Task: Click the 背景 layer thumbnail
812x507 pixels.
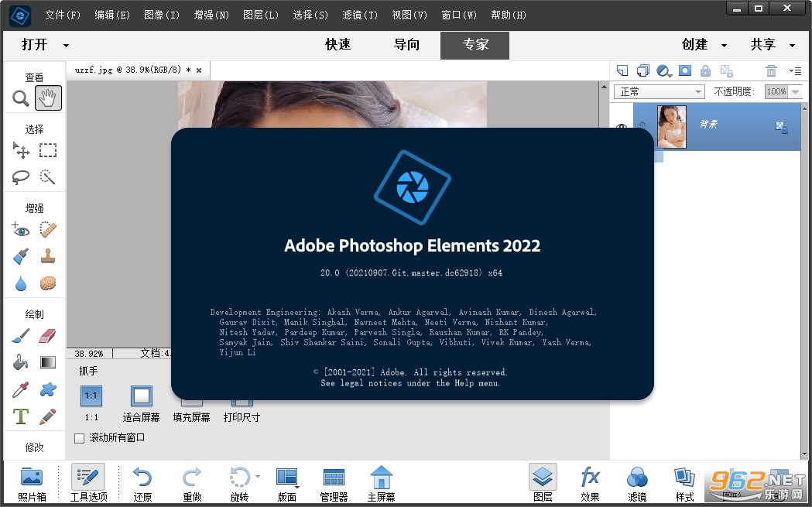Action: 672,127
